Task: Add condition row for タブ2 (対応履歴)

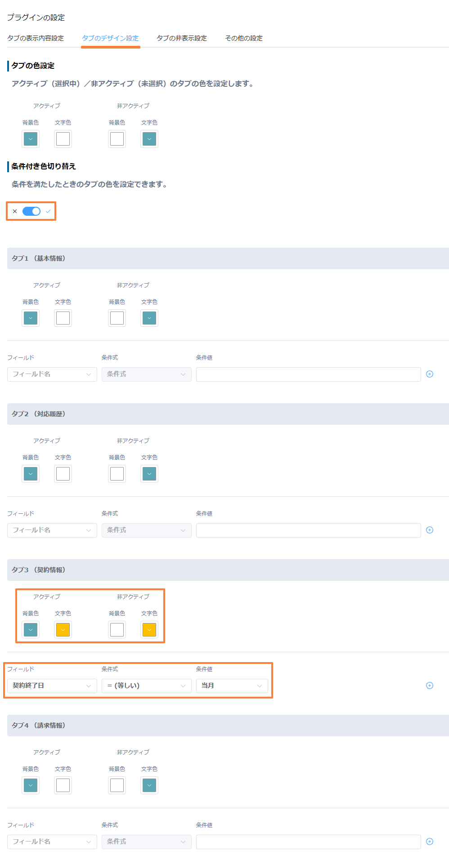Action: (430, 530)
